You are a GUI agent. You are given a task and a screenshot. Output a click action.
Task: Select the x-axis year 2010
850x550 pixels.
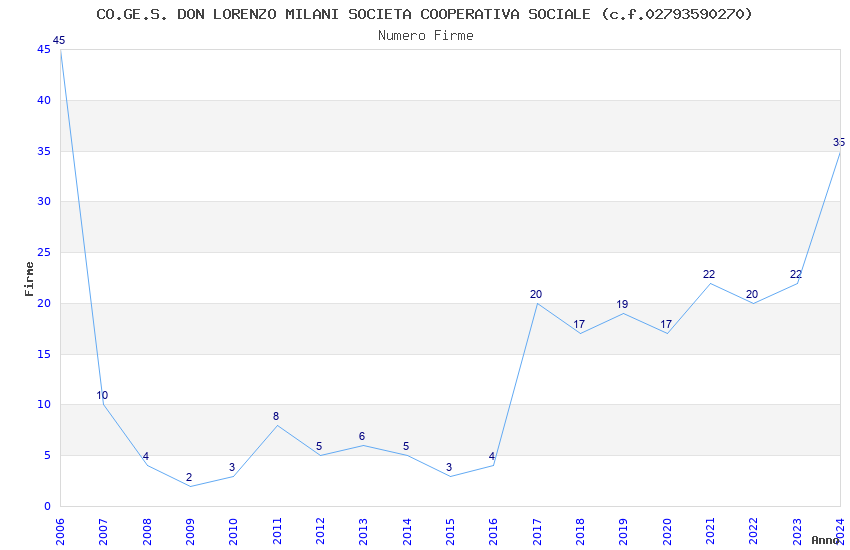(233, 532)
